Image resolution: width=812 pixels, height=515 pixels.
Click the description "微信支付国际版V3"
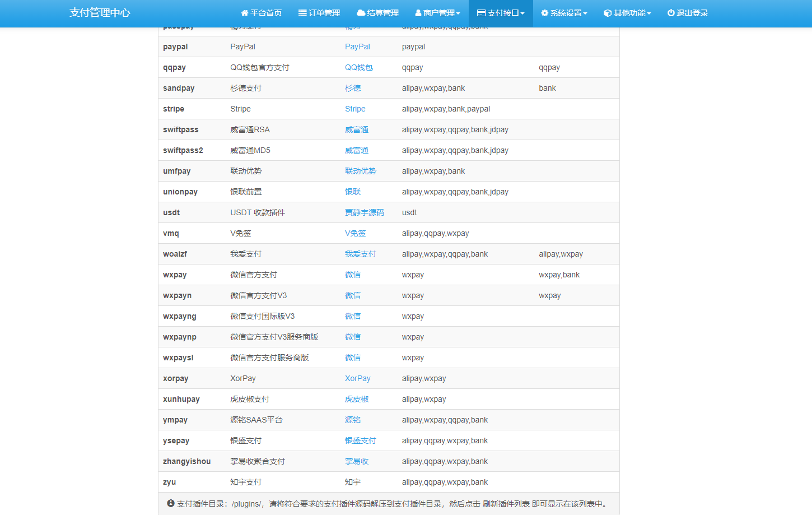coord(263,316)
